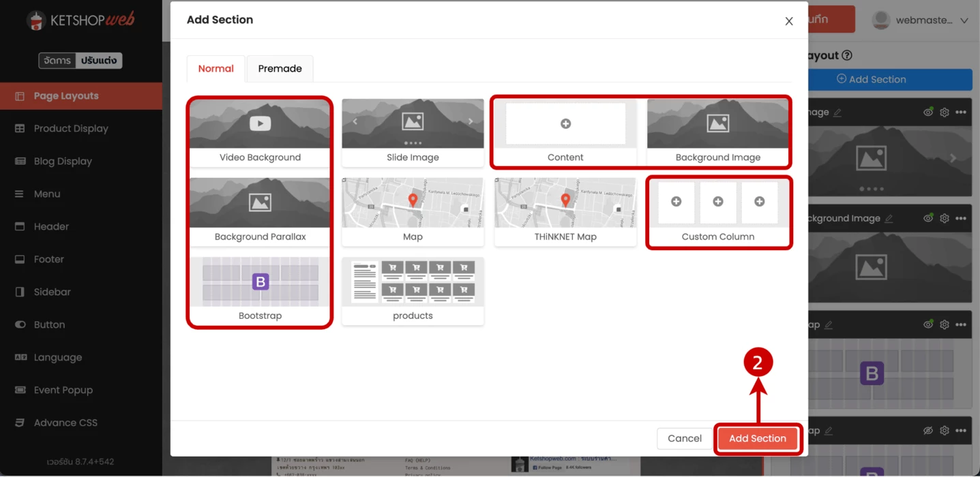Screen dimensions: 980x477
Task: Show the hidden section with crossed-out eye
Action: (x=928, y=431)
